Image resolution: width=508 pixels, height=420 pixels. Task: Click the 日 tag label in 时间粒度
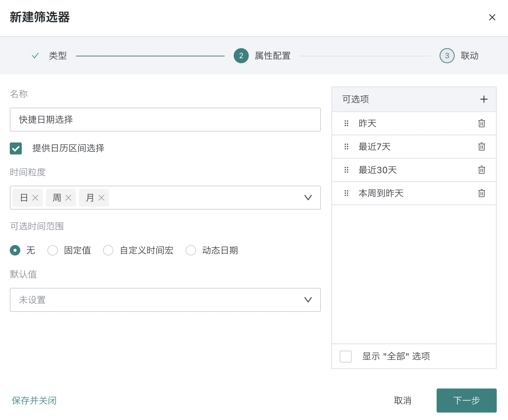[x=24, y=198]
